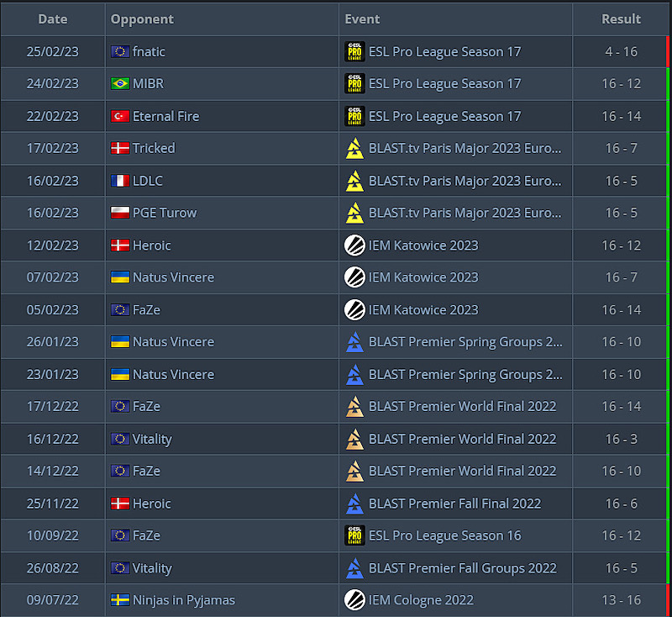Image resolution: width=672 pixels, height=617 pixels.
Task: Click the IEM Cologne 2022 event icon
Action: (x=355, y=600)
